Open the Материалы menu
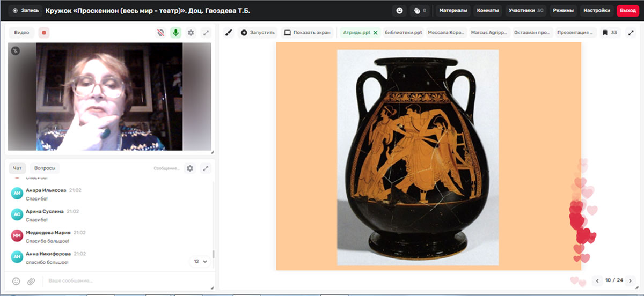 tap(453, 10)
